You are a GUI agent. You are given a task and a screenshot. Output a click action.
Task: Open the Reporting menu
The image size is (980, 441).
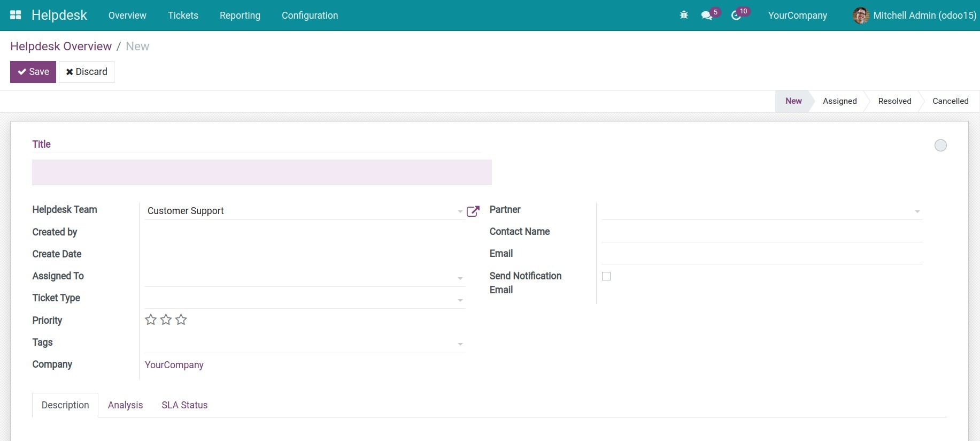[240, 16]
